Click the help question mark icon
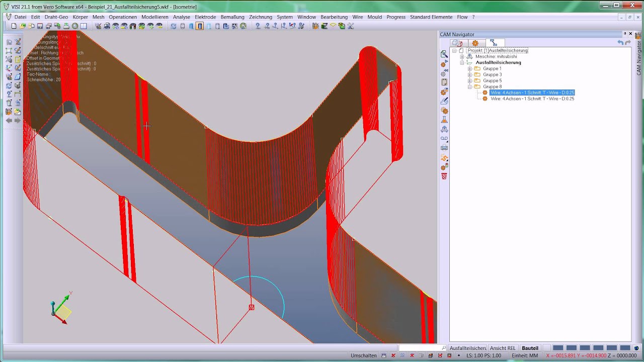This screenshot has height=362, width=644. (x=258, y=26)
